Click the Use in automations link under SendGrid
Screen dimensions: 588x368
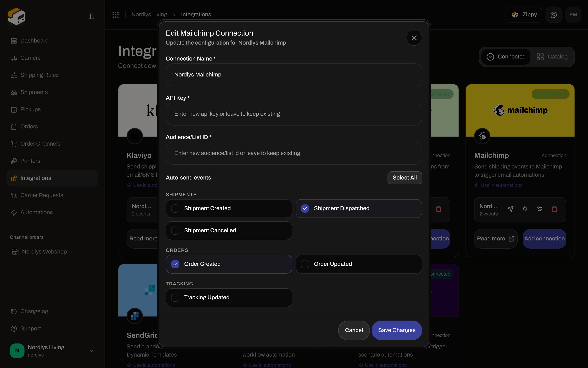pyautogui.click(x=151, y=365)
